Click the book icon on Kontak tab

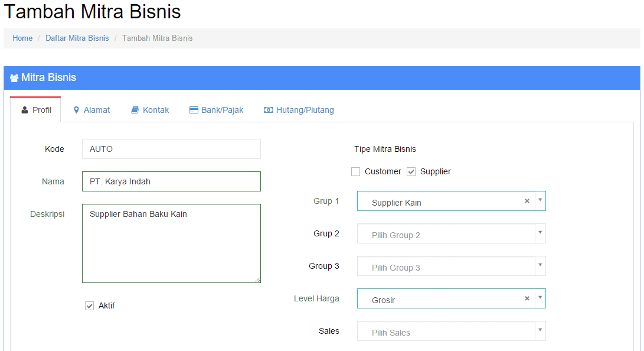pyautogui.click(x=135, y=110)
